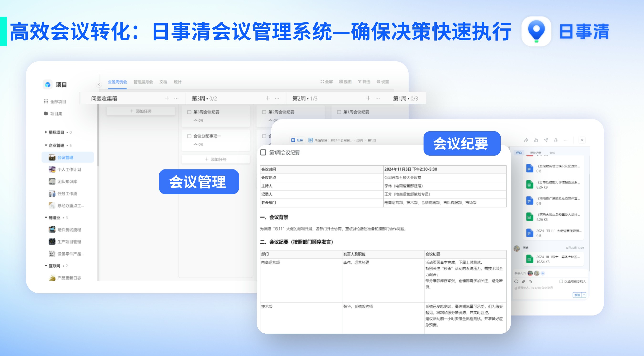
Task: Collapse the 制造业 group
Action: pos(46,217)
